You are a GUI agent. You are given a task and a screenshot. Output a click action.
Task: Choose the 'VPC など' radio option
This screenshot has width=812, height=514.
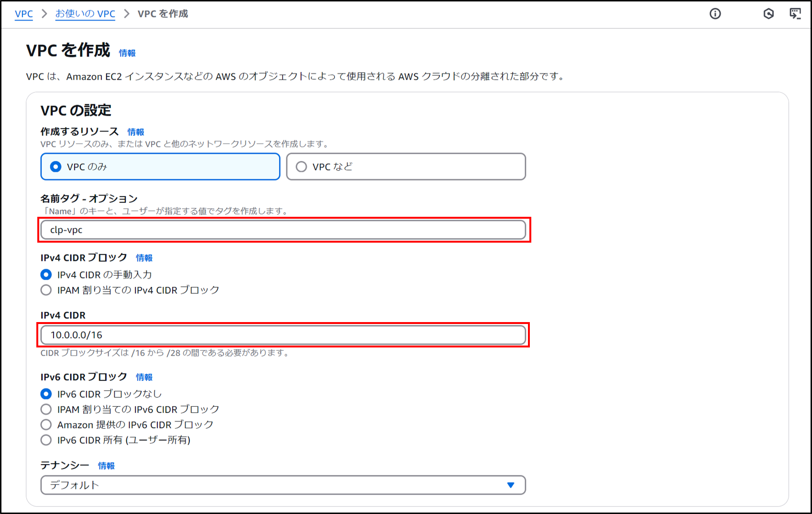[x=301, y=167]
